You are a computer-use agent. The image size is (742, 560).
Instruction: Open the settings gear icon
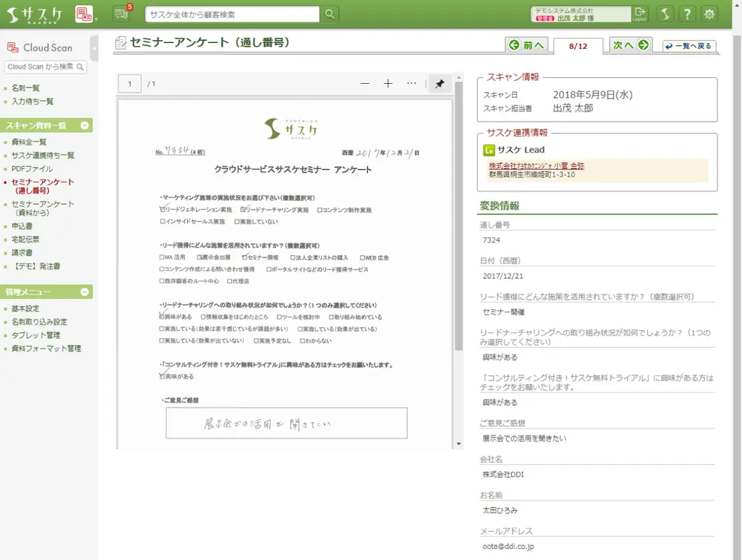[x=710, y=14]
